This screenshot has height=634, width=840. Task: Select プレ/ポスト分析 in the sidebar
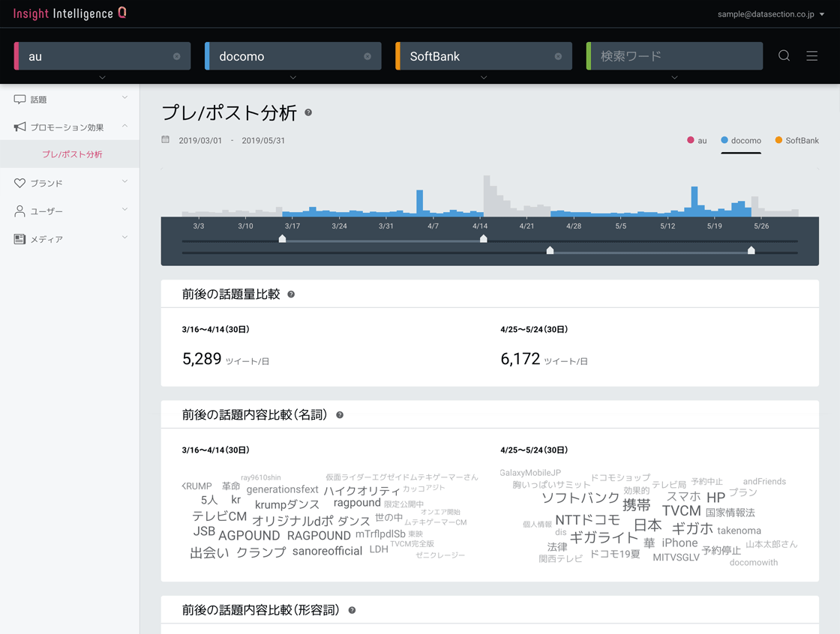(x=72, y=154)
